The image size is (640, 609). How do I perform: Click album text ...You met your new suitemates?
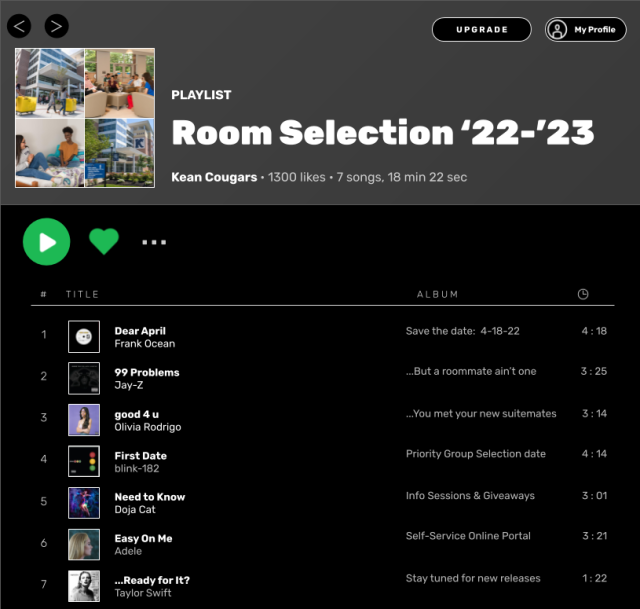point(481,413)
